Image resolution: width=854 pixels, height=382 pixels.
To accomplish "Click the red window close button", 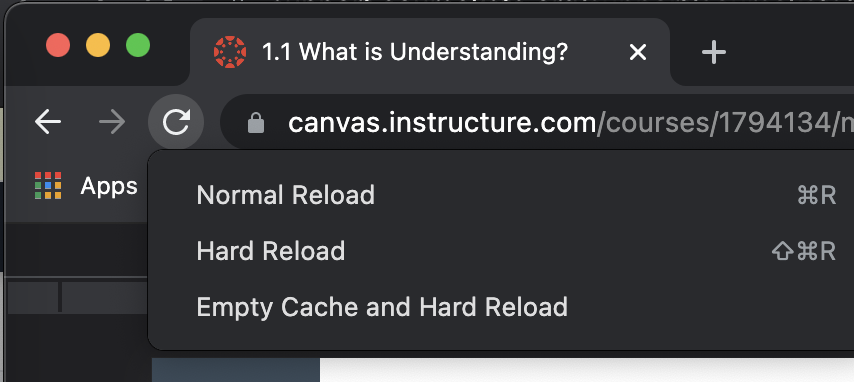I will [x=58, y=45].
